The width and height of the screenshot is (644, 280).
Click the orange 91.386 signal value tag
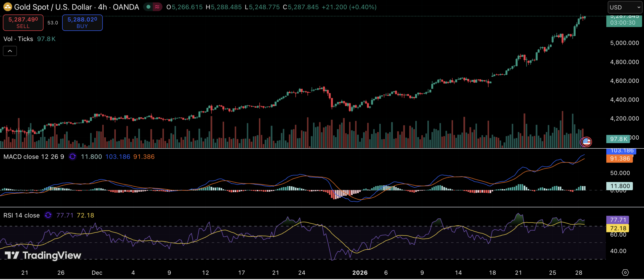click(619, 159)
